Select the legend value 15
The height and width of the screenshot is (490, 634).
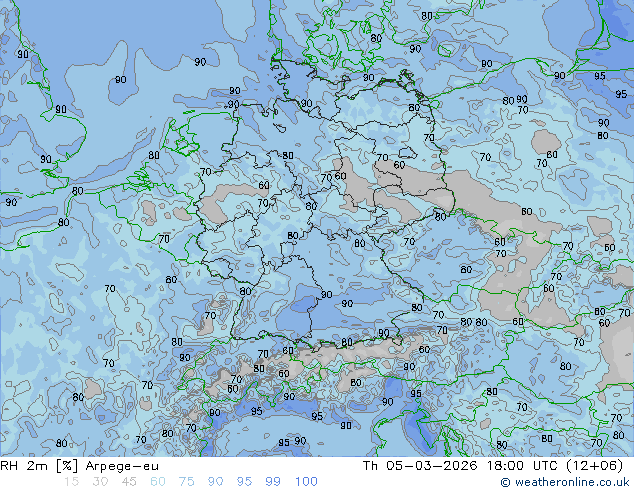[x=71, y=482]
